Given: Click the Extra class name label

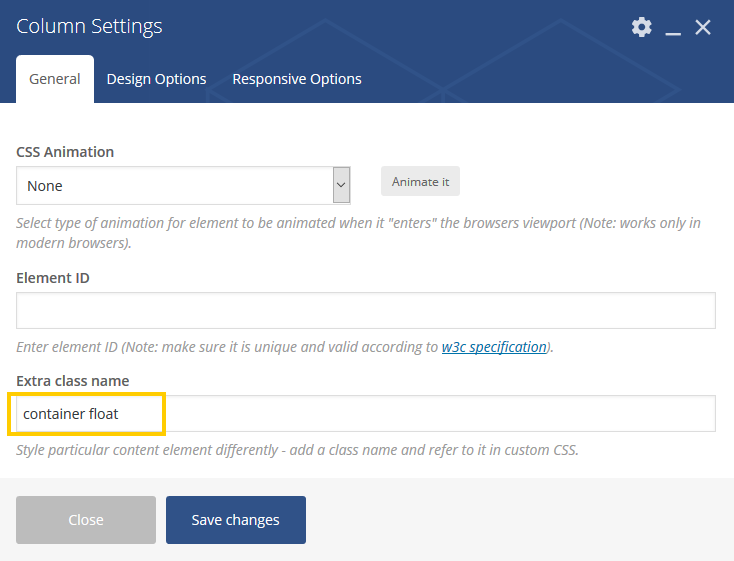Looking at the screenshot, I should click(73, 381).
